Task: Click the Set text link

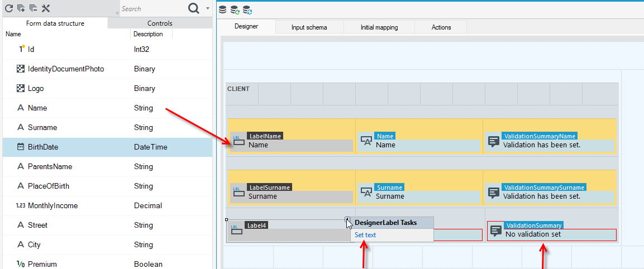Action: [365, 235]
